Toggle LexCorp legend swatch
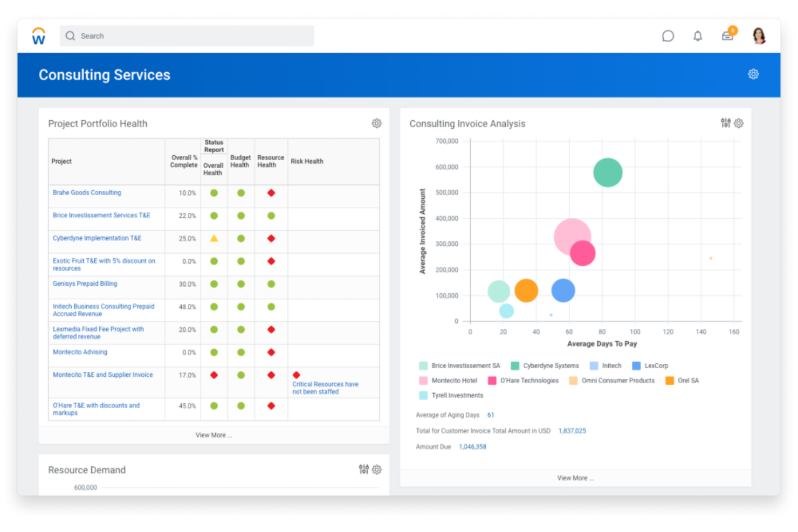The width and height of the screenshot is (798, 532). pos(636,365)
